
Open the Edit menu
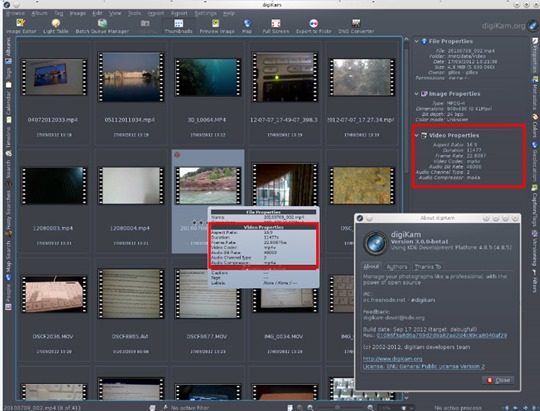(97, 13)
